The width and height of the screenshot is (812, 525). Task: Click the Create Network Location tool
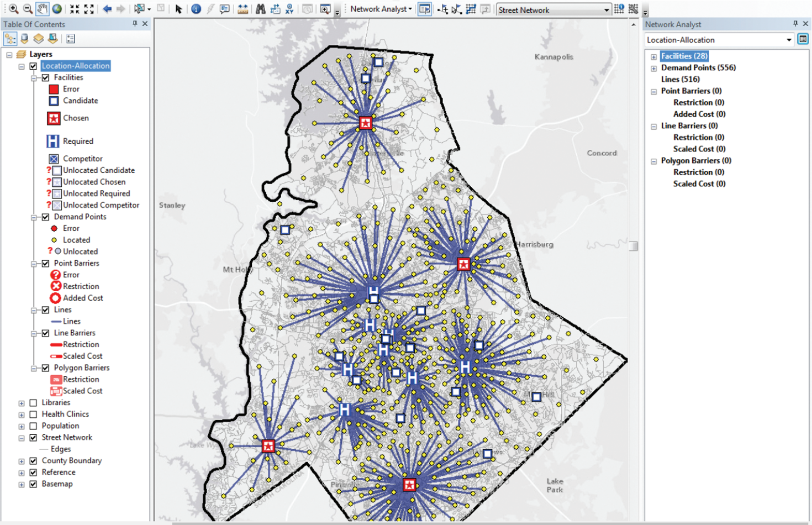tap(442, 9)
